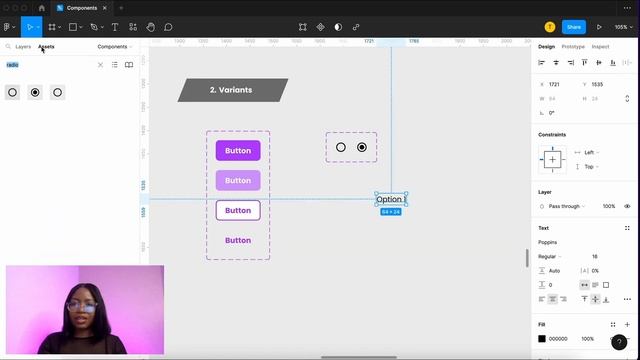Viewport: 640px width, 360px height.
Task: Switch to the Layers tab
Action: click(x=23, y=47)
